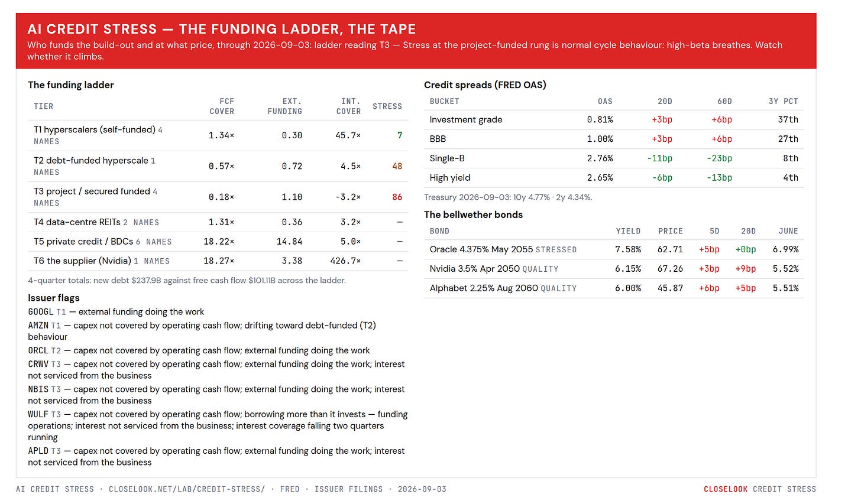Viewport: 861px width, 504px height.
Task: Select the 1.34× FCF cover value
Action: coord(222,135)
